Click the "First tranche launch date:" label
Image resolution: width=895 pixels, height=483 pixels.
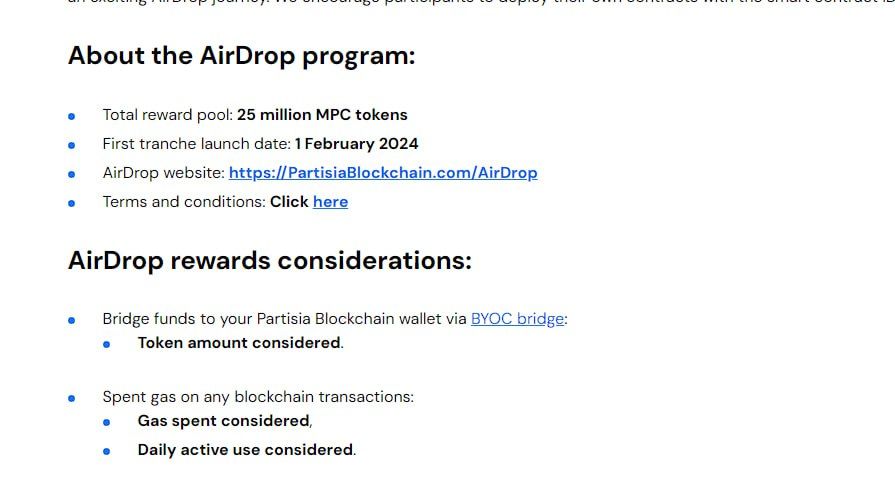(x=196, y=144)
